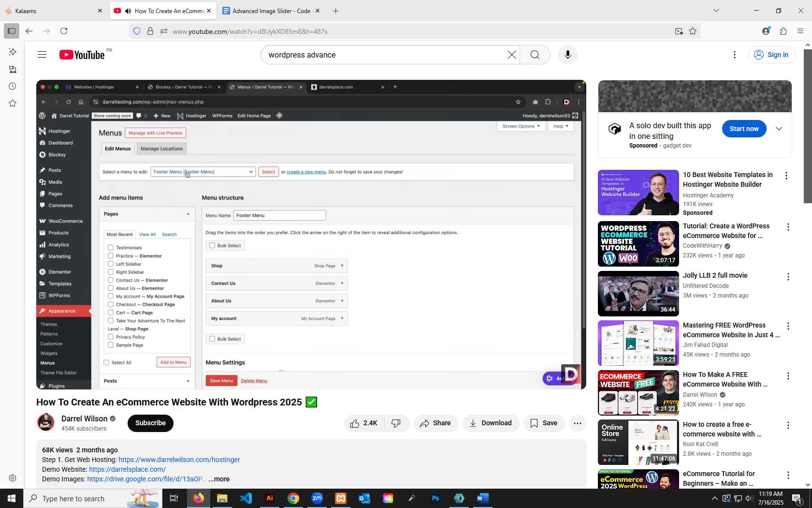Open sidebar bookmarks star icon
The width and height of the screenshot is (812, 508).
pos(13,103)
